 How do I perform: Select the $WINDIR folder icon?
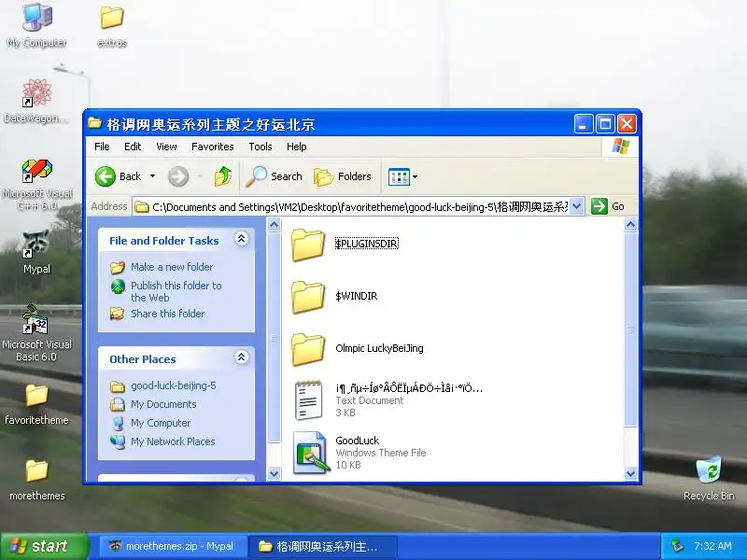pyautogui.click(x=308, y=297)
